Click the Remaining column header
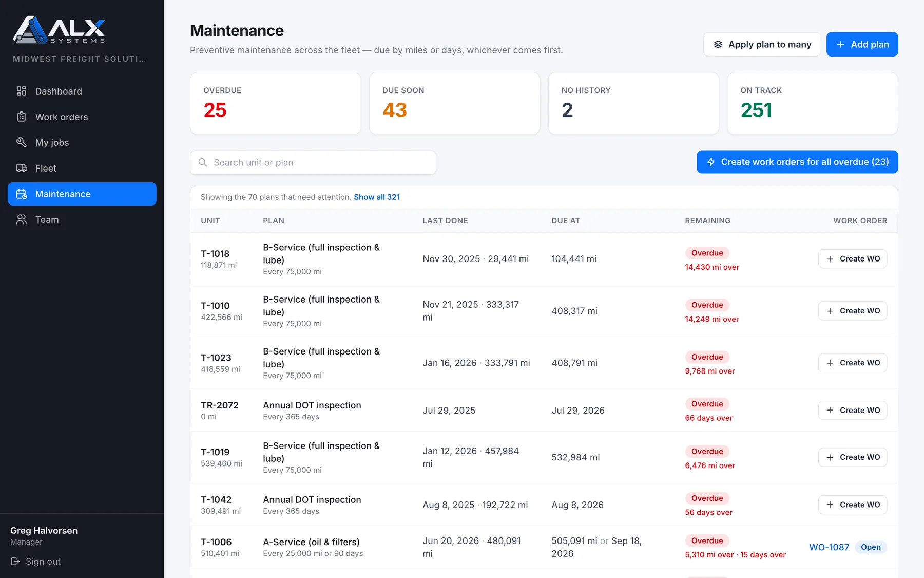The height and width of the screenshot is (578, 924). coord(707,220)
